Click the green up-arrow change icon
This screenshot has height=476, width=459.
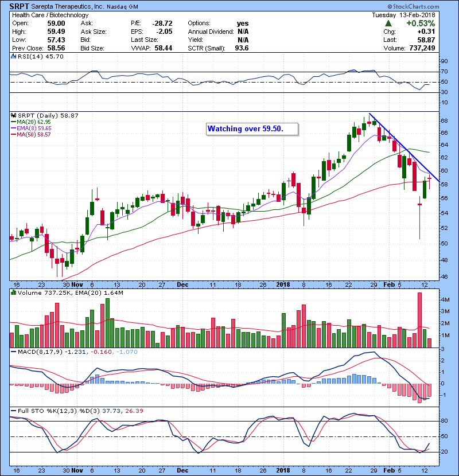388,24
